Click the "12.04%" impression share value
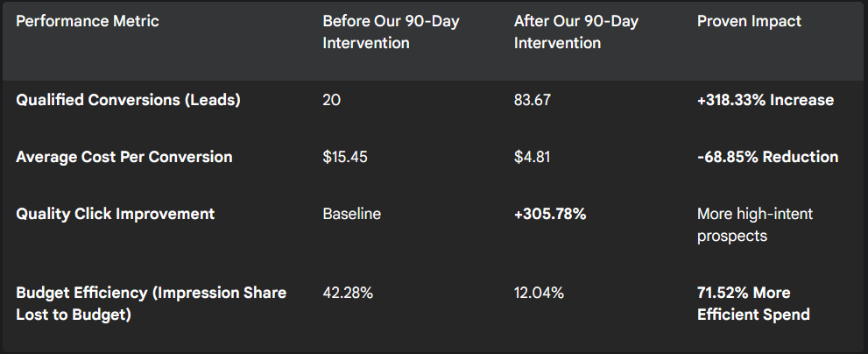The height and width of the screenshot is (354, 868). 539,293
